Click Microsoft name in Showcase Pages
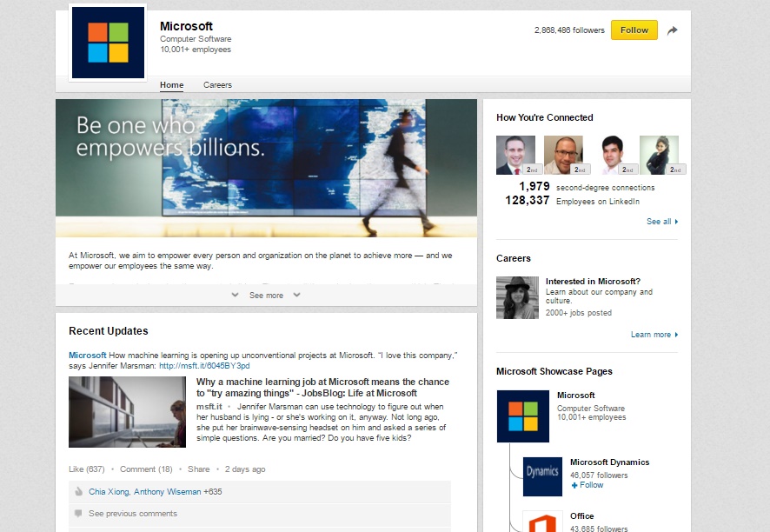 click(575, 396)
